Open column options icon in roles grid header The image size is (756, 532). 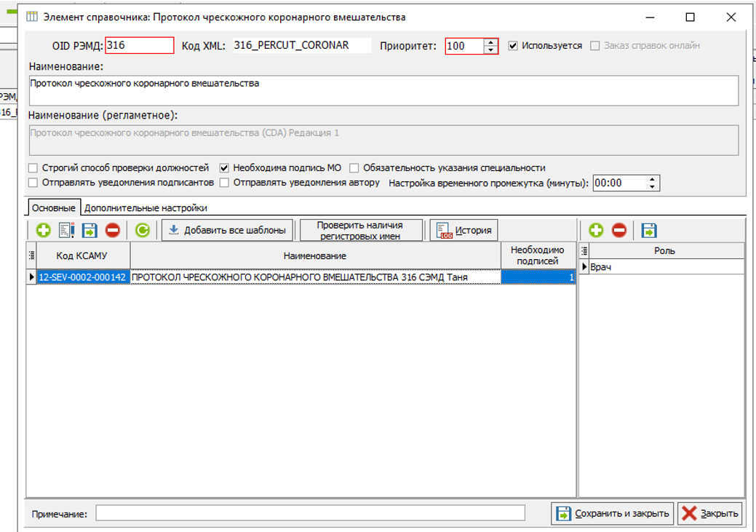click(x=584, y=251)
